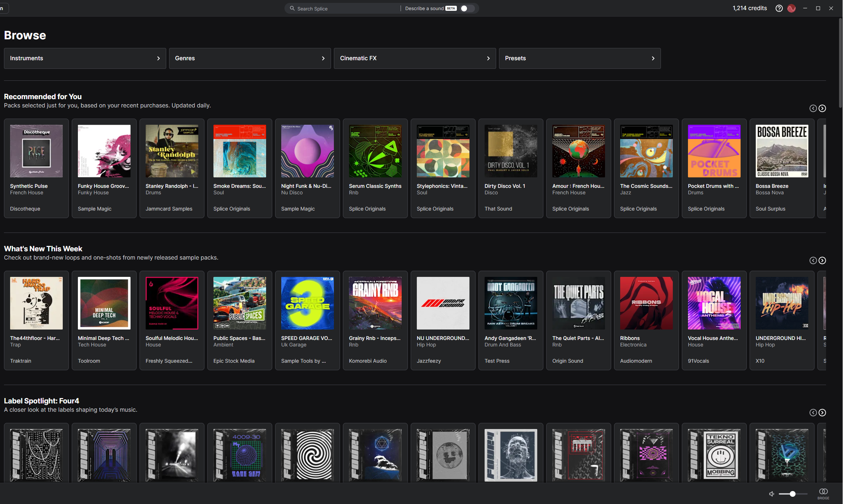Open the Vocal House Anthems cover
This screenshot has width=843, height=504.
[714, 303]
